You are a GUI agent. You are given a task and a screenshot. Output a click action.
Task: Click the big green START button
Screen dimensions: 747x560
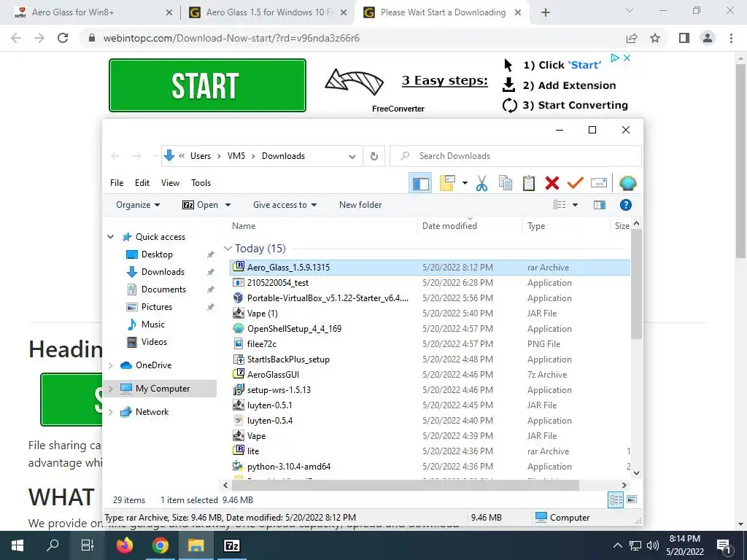pos(207,85)
